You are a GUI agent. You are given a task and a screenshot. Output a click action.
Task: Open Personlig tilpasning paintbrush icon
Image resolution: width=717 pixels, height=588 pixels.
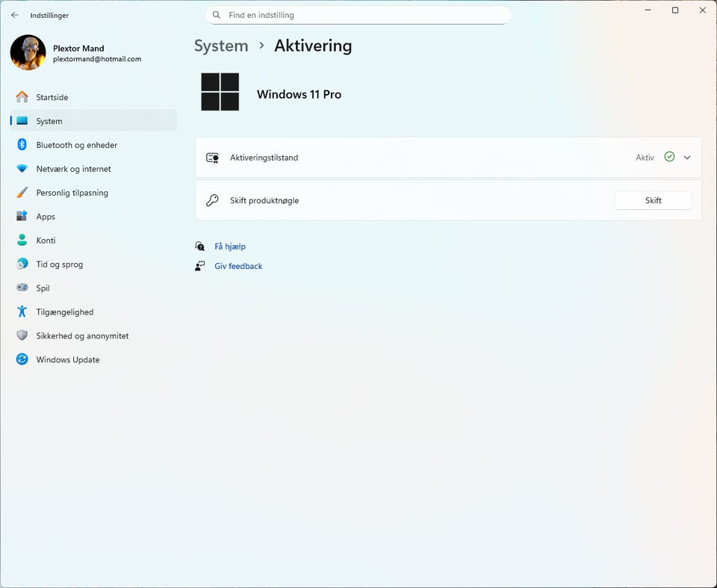[22, 193]
